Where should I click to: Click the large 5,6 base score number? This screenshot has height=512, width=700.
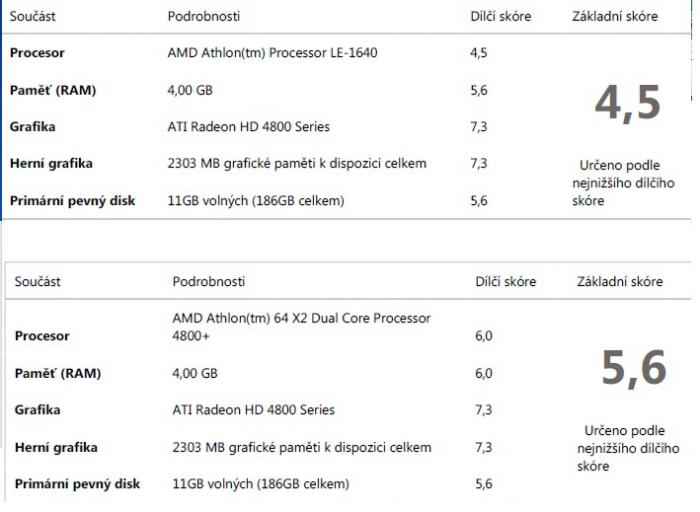pyautogui.click(x=632, y=370)
